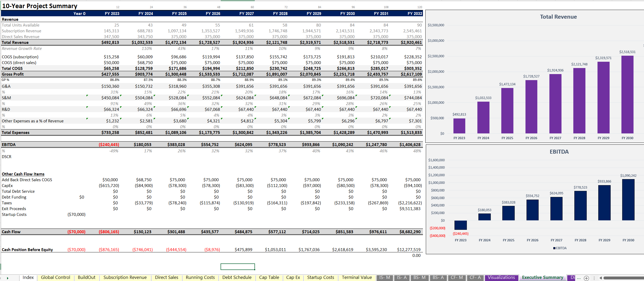Image resolution: width=644 pixels, height=281 pixels.
Task: Switch to the CF- A tab
Action: [x=475, y=278]
